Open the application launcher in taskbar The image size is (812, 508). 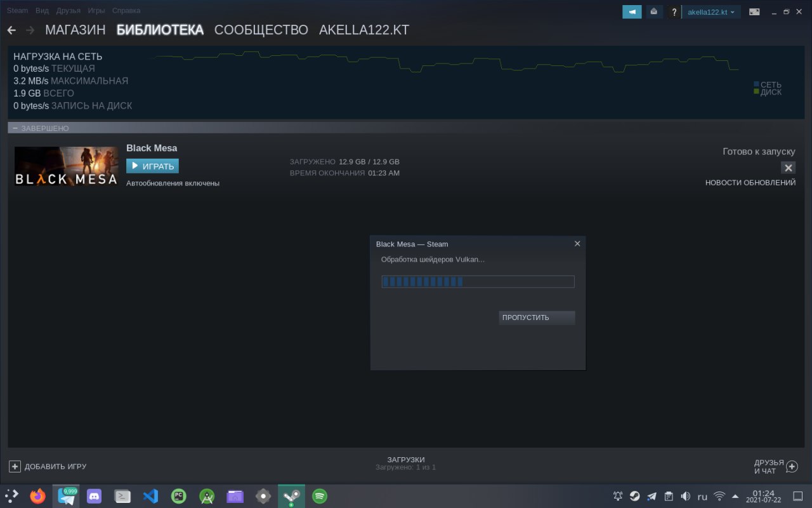(x=11, y=496)
